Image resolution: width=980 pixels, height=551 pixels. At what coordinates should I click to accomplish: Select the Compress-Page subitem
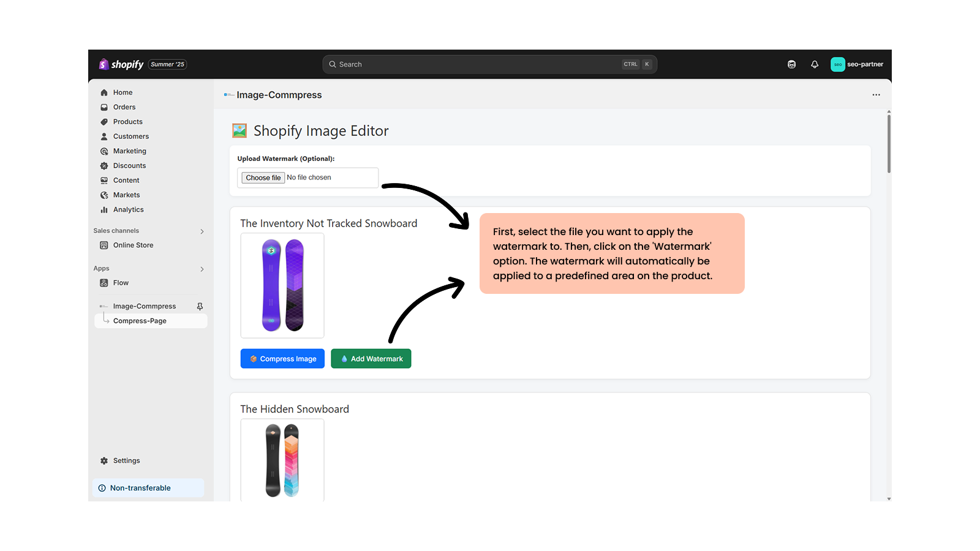[x=140, y=321]
